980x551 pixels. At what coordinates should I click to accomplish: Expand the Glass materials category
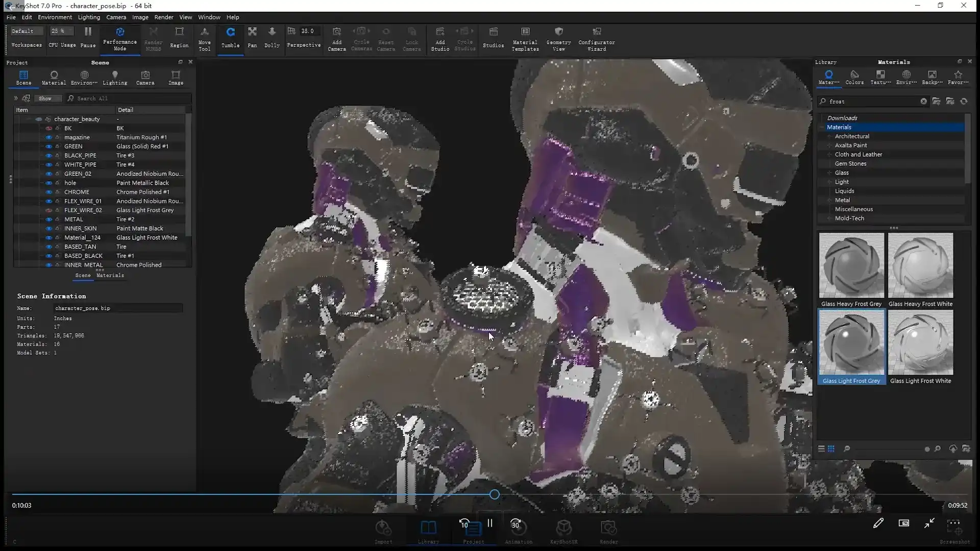click(829, 172)
